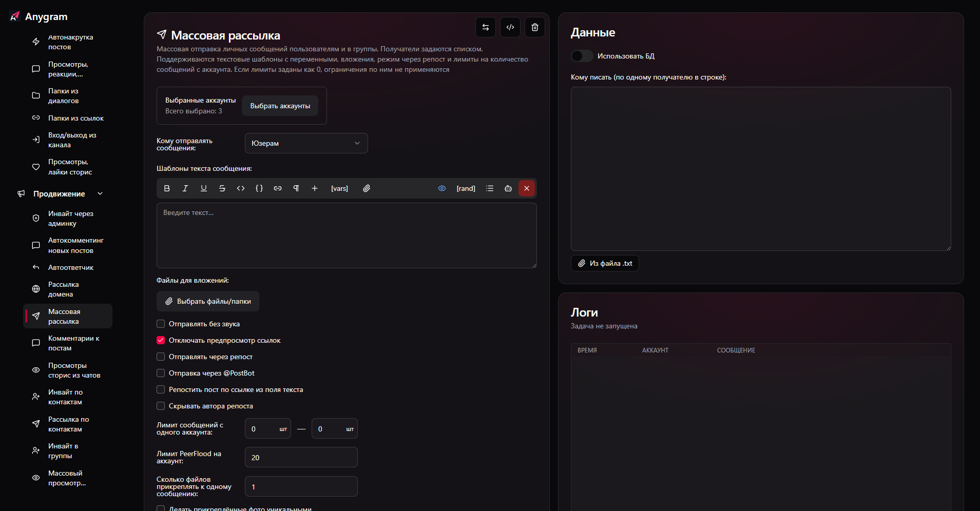980x511 pixels.
Task: Click the Кому писать recipients text area
Action: pyautogui.click(x=761, y=169)
